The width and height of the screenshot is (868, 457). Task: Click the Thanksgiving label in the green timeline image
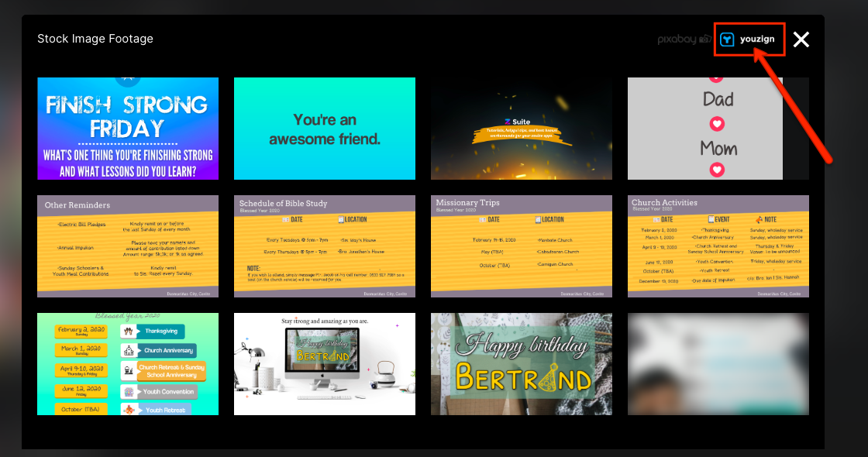click(160, 331)
